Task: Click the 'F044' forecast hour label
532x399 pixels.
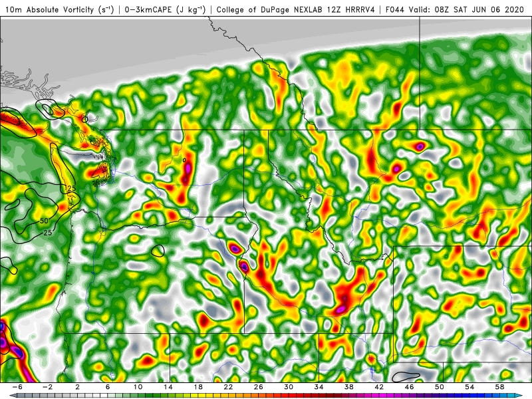Action: (x=395, y=9)
